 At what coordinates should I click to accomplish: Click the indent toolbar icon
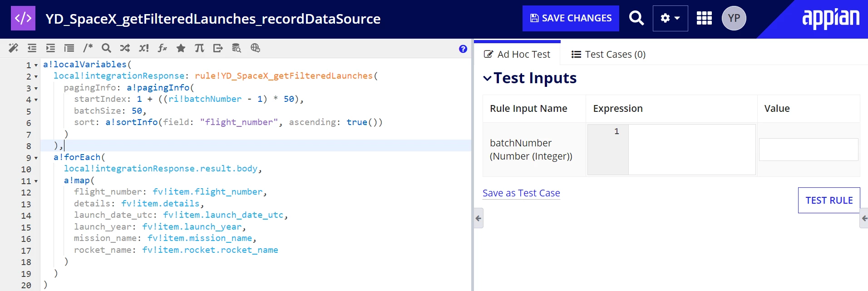click(50, 48)
